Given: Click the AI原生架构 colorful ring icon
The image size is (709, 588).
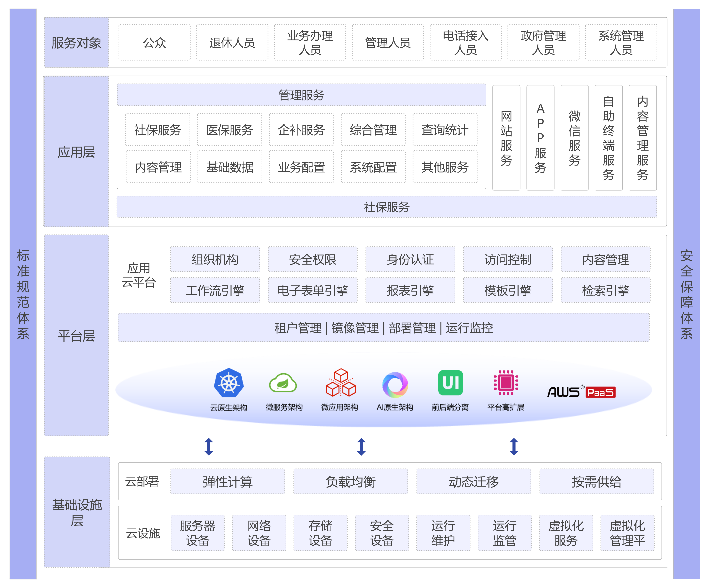Looking at the screenshot, I should click(x=395, y=385).
